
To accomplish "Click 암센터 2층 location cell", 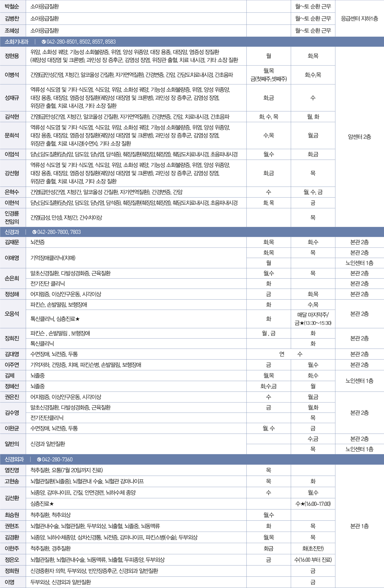I will point(359,137).
